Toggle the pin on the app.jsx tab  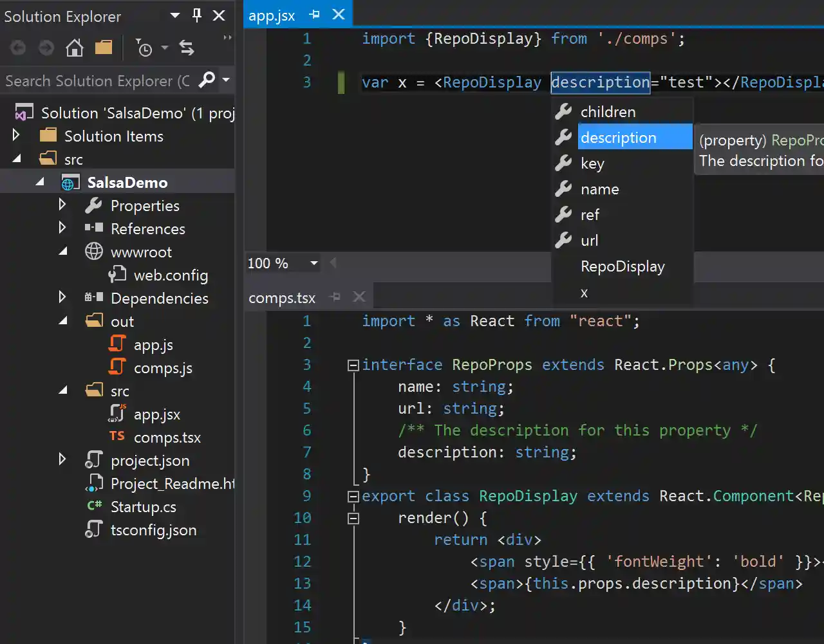click(x=314, y=15)
